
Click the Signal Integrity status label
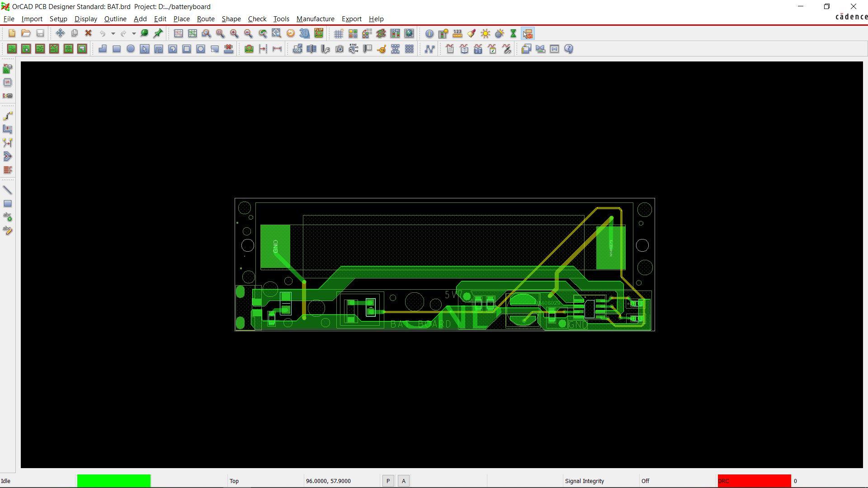[x=584, y=481]
